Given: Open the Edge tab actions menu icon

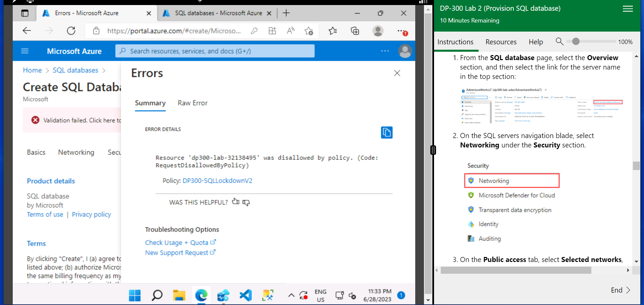Looking at the screenshot, I should (x=25, y=13).
